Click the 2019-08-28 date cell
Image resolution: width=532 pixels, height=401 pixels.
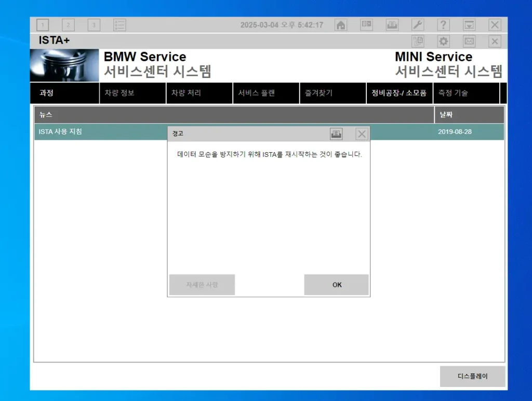point(455,132)
